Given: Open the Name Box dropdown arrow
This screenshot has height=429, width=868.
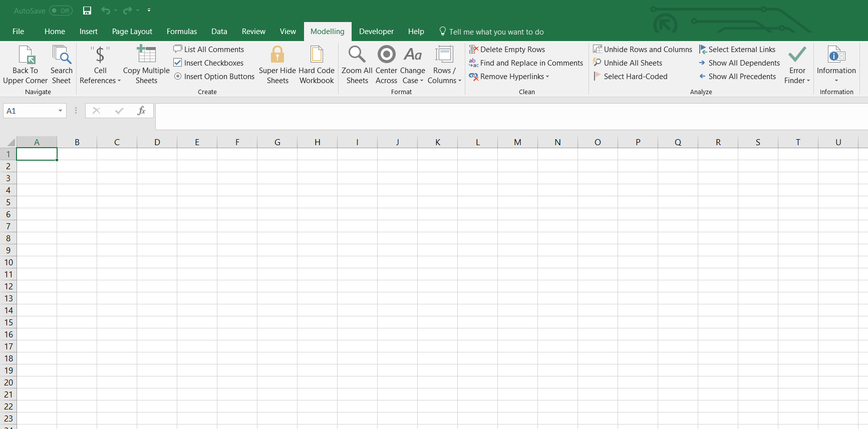Looking at the screenshot, I should click(60, 111).
